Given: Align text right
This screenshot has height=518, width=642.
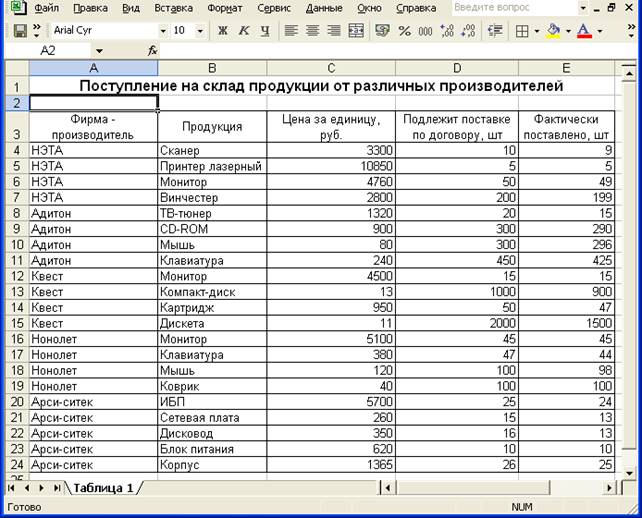Looking at the screenshot, I should (333, 31).
